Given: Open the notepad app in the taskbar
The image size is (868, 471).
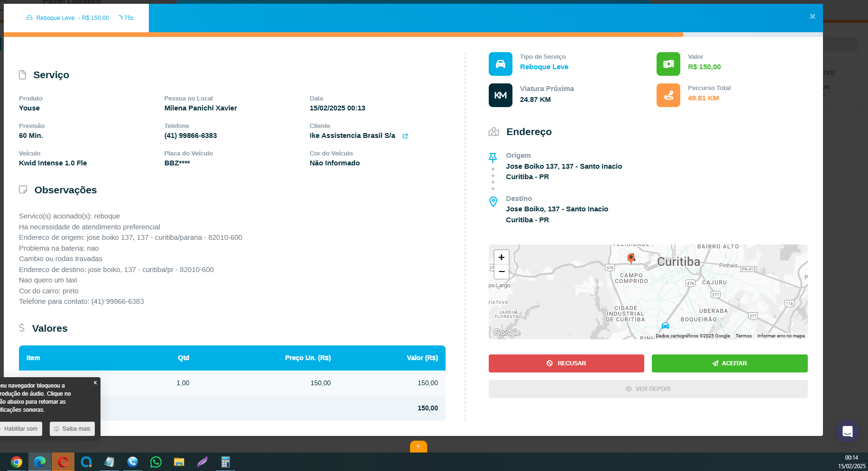Looking at the screenshot, I should [x=110, y=462].
